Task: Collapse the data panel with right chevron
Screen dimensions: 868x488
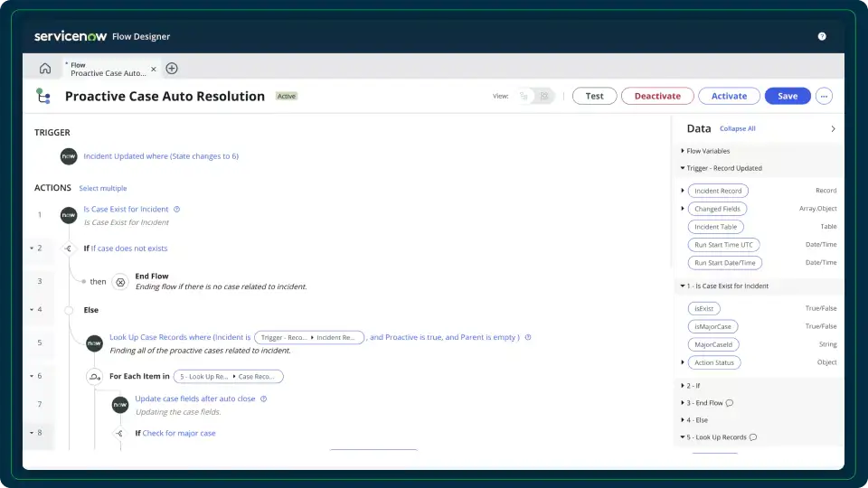Action: point(833,129)
